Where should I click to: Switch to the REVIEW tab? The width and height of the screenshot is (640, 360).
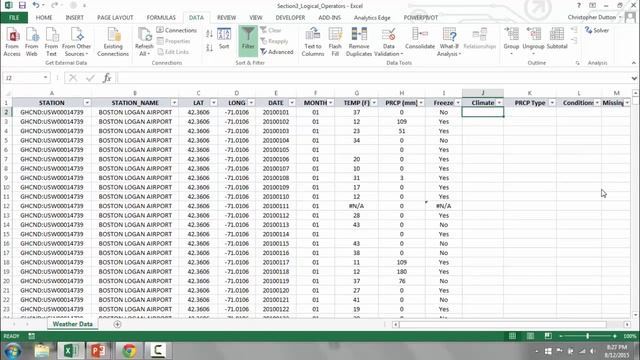(x=227, y=18)
